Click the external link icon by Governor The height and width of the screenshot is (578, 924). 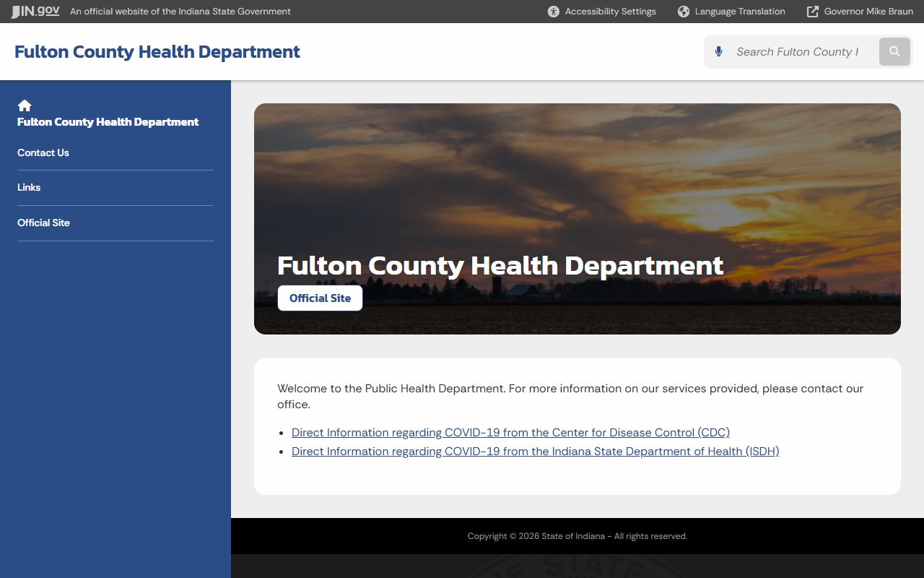click(x=813, y=12)
